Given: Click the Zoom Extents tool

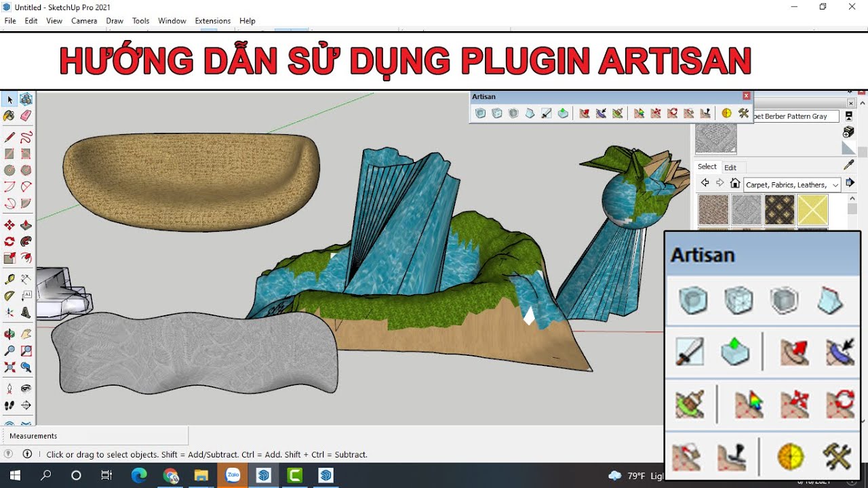Looking at the screenshot, I should (x=9, y=367).
